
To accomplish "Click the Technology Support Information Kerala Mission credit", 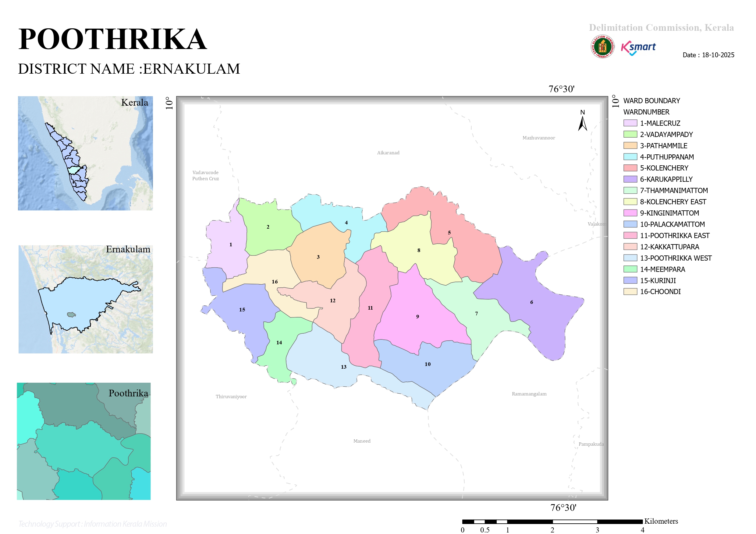I will pyautogui.click(x=93, y=524).
